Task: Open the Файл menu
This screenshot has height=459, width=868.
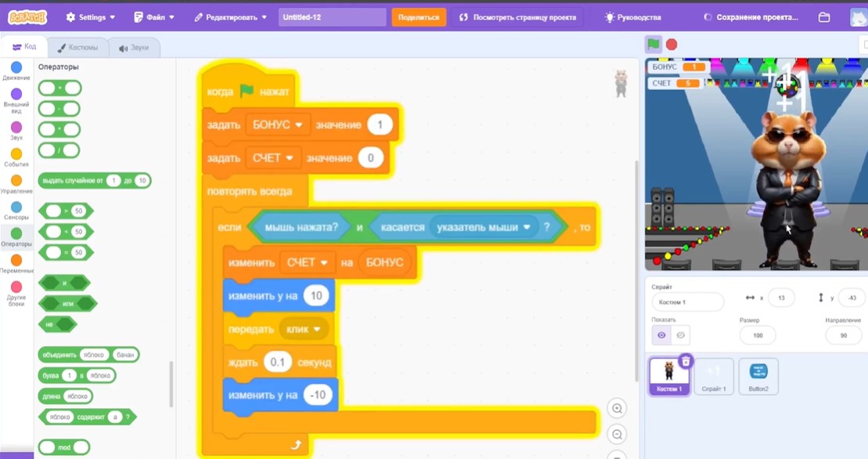Action: point(154,17)
